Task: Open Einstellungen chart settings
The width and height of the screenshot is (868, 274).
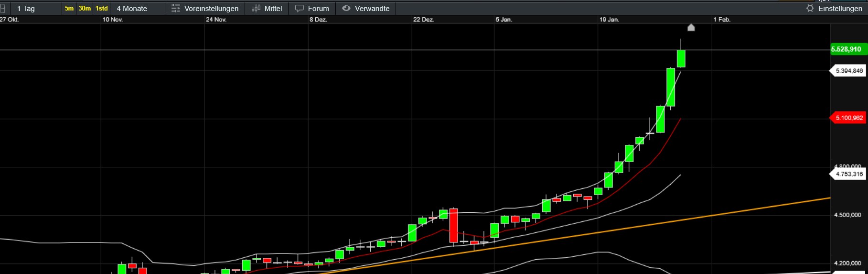Action: (x=840, y=9)
